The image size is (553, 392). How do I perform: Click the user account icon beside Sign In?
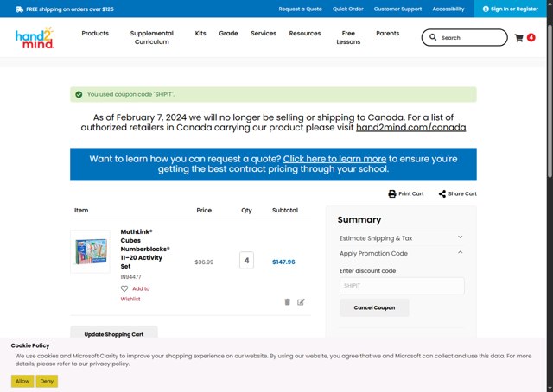click(x=486, y=9)
